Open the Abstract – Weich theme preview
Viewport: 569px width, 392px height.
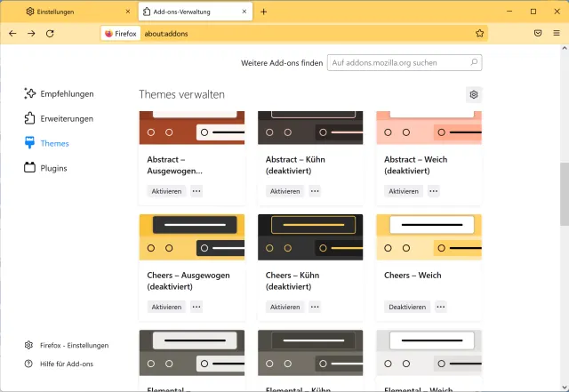point(429,128)
